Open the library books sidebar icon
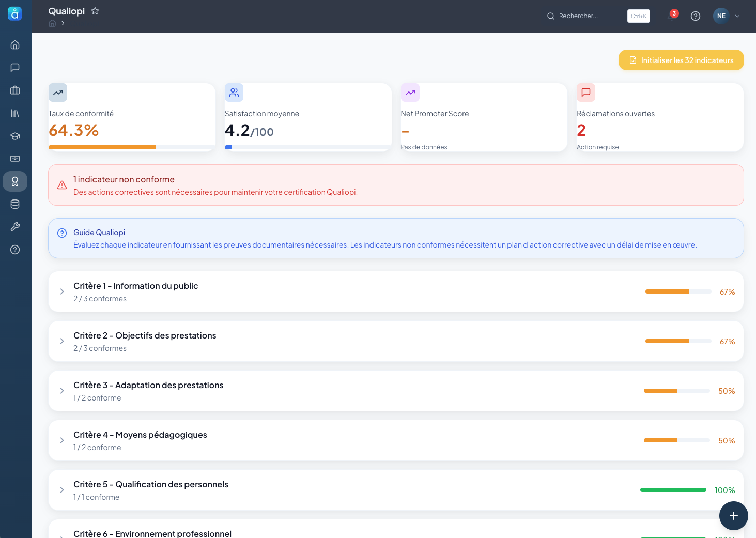The height and width of the screenshot is (538, 756). 15,113
